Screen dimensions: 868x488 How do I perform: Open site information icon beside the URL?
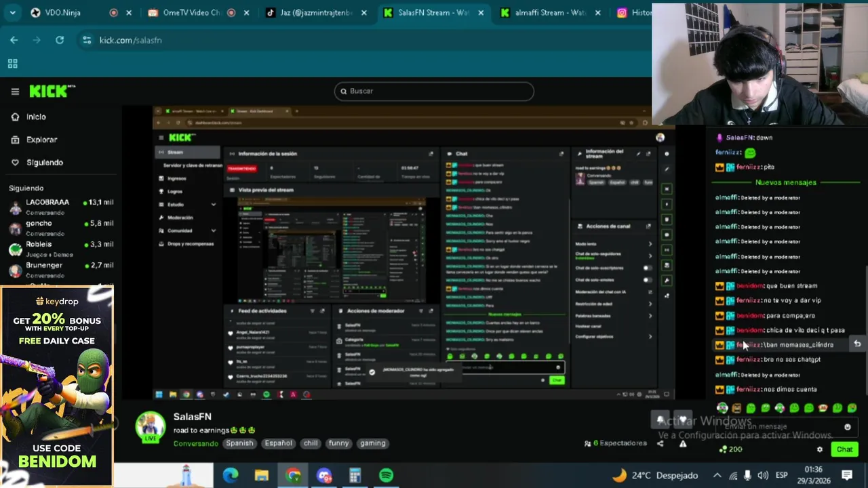87,40
